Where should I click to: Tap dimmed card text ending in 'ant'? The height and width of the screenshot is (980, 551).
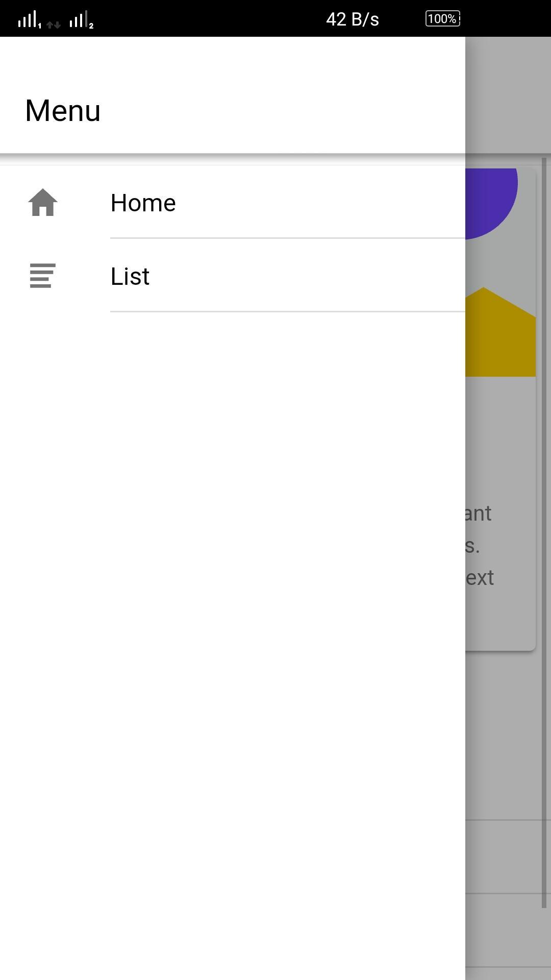point(479,513)
